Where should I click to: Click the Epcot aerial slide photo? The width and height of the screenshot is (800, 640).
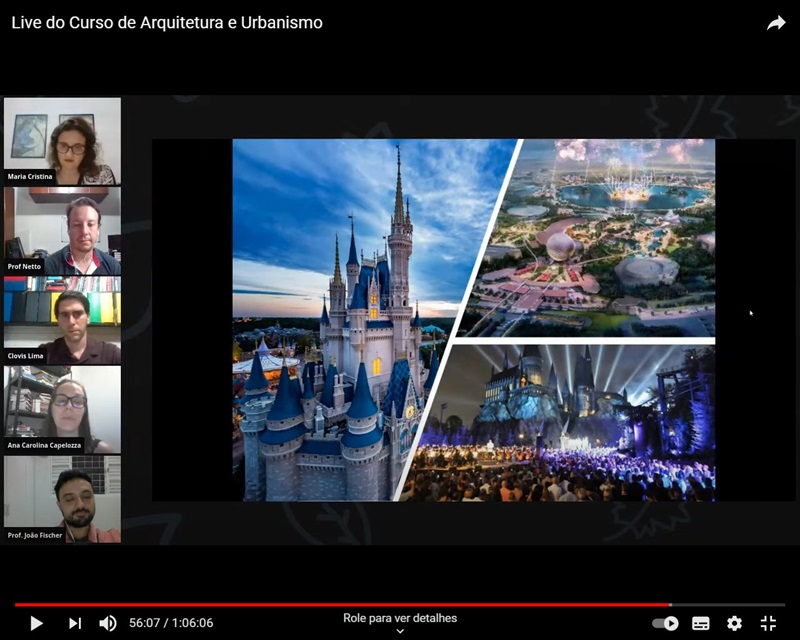click(597, 237)
